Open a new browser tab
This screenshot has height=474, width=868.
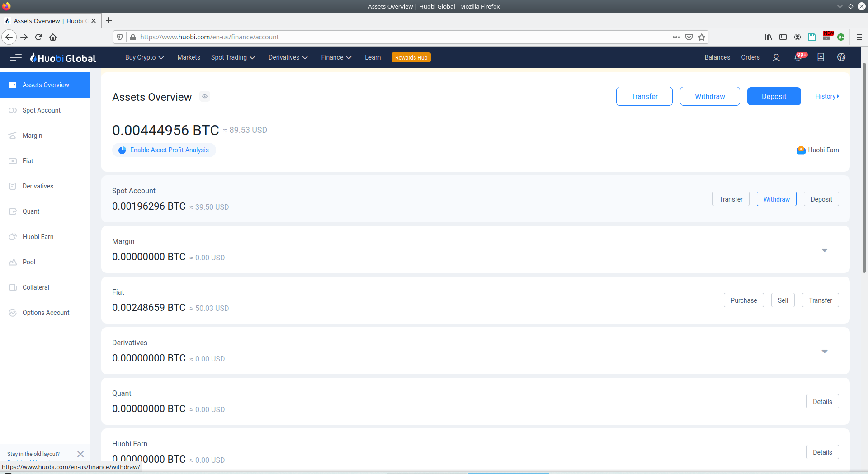click(x=109, y=20)
